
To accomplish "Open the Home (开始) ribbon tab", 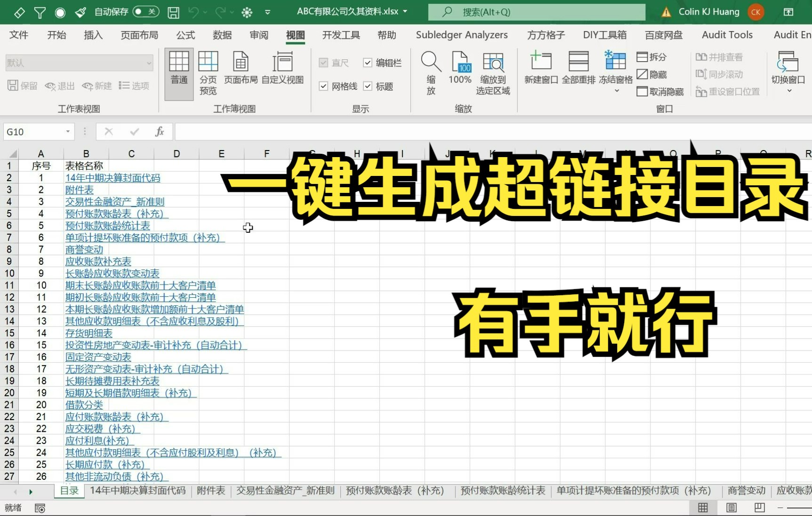I will pyautogui.click(x=56, y=35).
